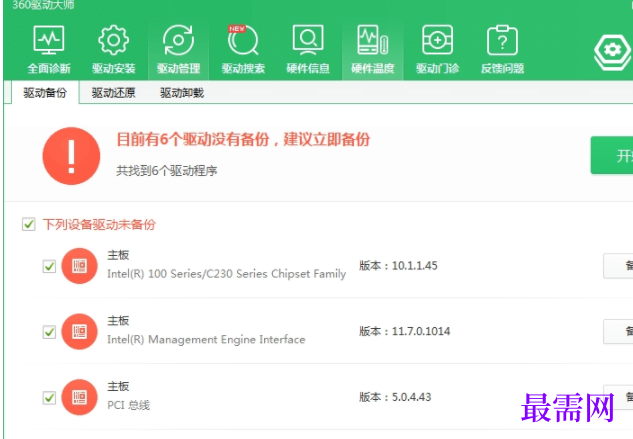Click the PCI 总线 device name

point(128,405)
